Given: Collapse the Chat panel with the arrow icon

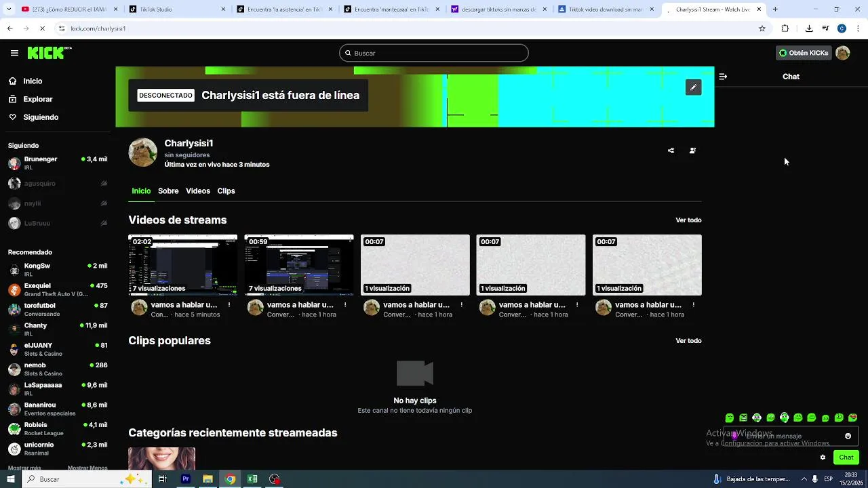Looking at the screenshot, I should pos(723,77).
